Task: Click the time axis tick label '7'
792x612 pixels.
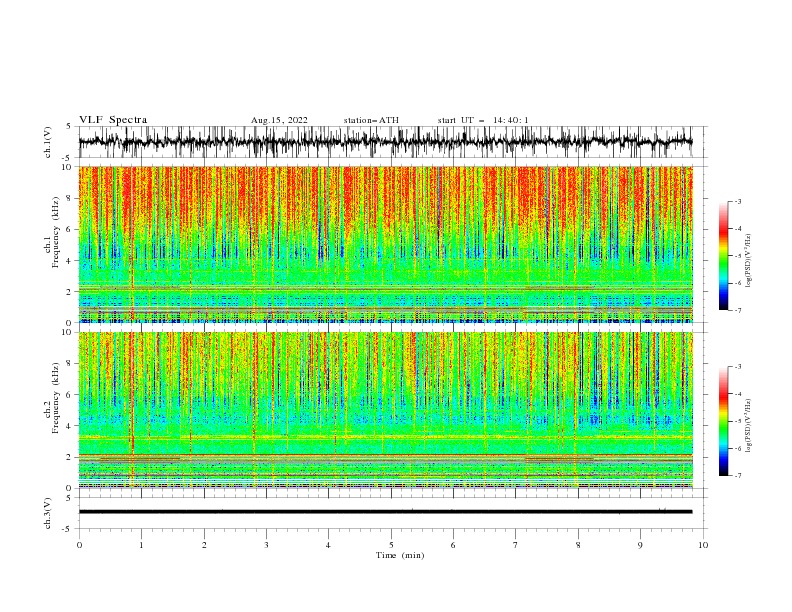Action: point(516,545)
